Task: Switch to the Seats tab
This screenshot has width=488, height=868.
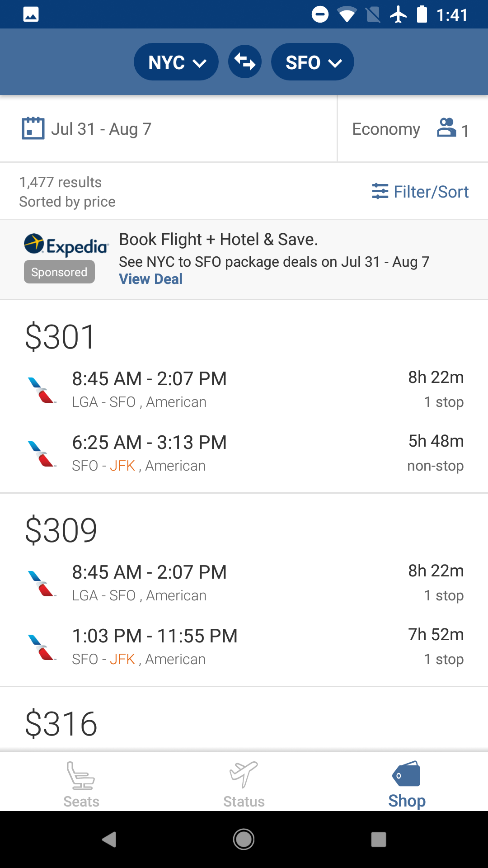Action: pyautogui.click(x=81, y=784)
